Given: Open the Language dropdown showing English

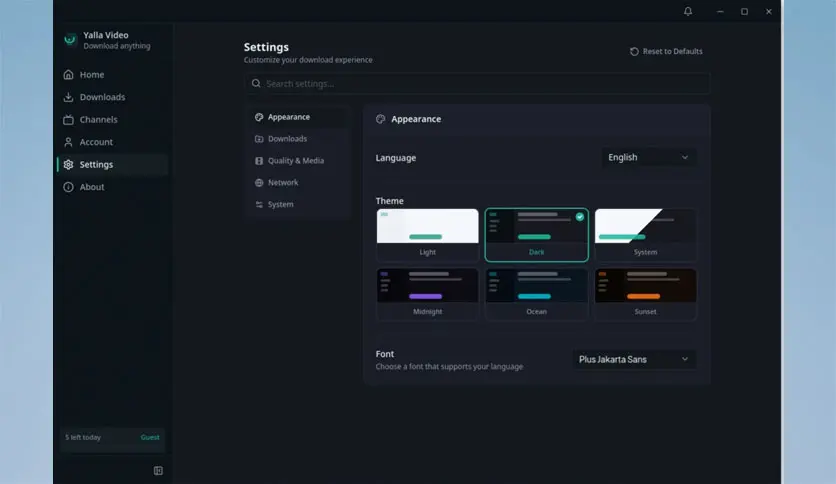Looking at the screenshot, I should 649,157.
